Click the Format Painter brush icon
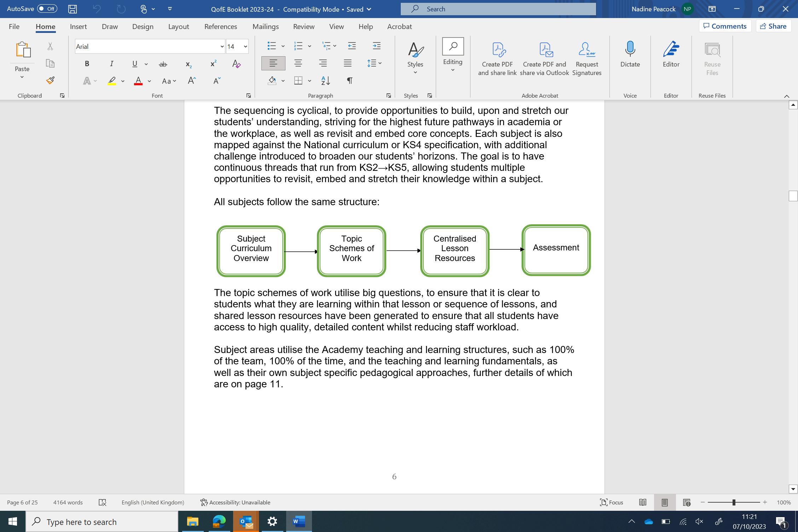This screenshot has width=798, height=532. (x=50, y=80)
